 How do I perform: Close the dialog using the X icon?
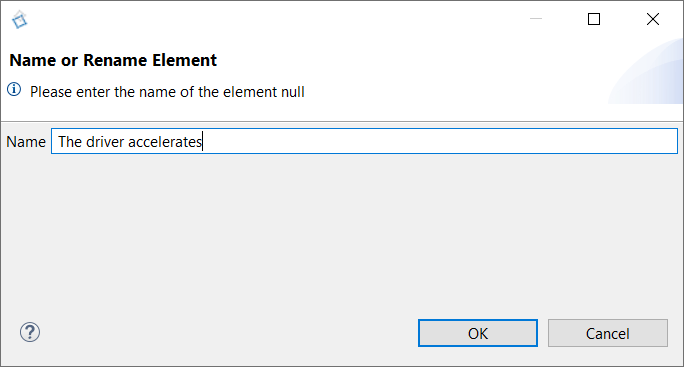pyautogui.click(x=653, y=19)
